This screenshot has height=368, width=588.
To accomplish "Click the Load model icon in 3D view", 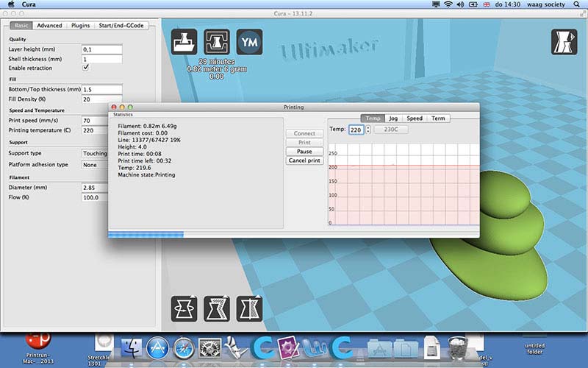I will pos(184,42).
